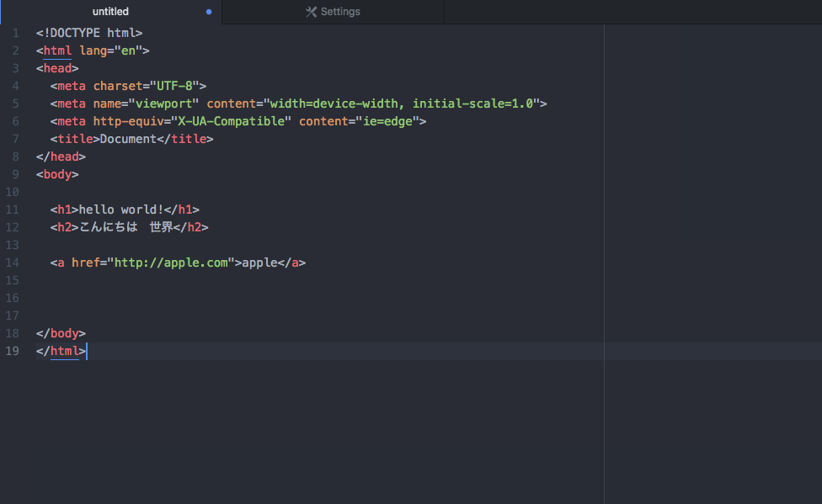
Task: Click the word "Document" in the title
Action: tap(128, 140)
